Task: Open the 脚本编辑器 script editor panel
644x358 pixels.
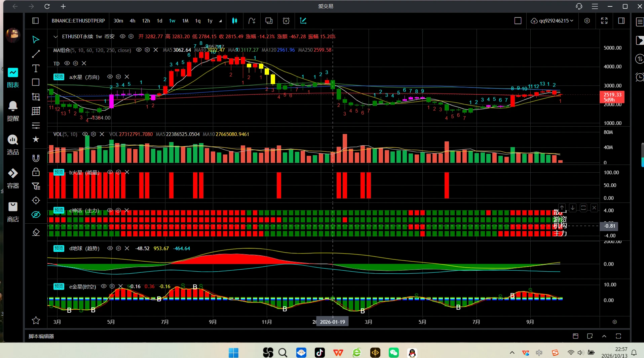Action: click(41, 336)
